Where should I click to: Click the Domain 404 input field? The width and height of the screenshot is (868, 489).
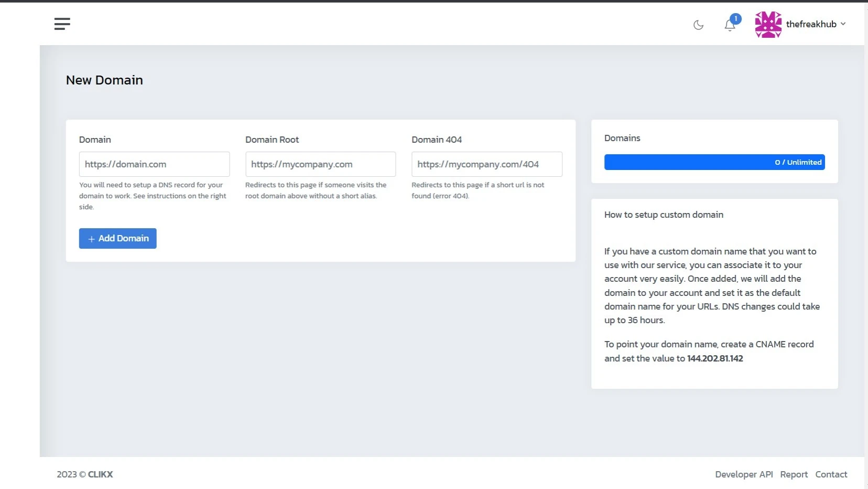(x=486, y=164)
